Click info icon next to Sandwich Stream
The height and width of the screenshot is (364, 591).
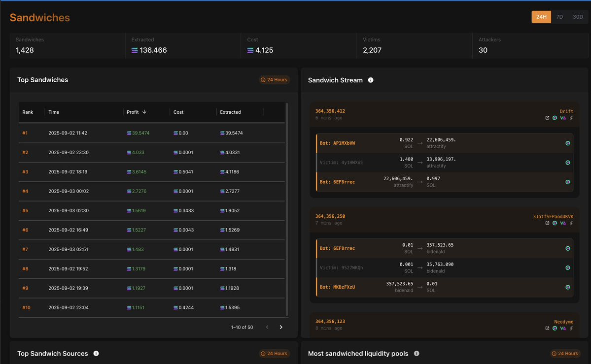(371, 80)
